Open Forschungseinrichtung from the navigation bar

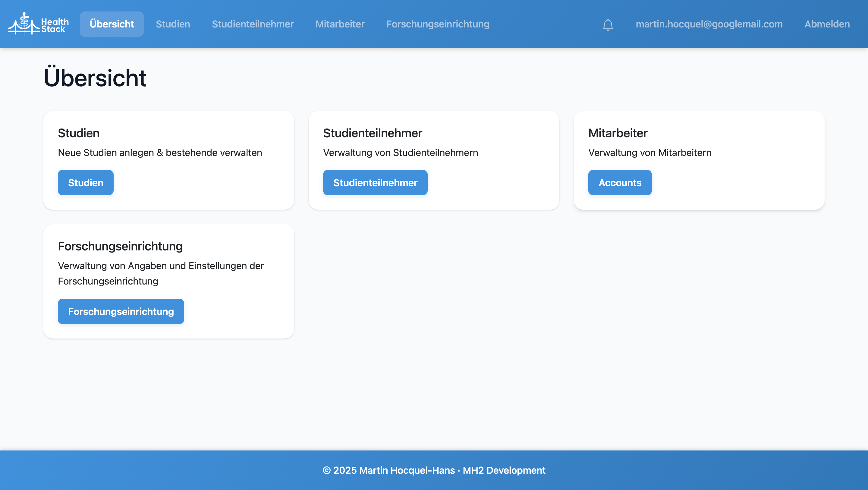(437, 24)
